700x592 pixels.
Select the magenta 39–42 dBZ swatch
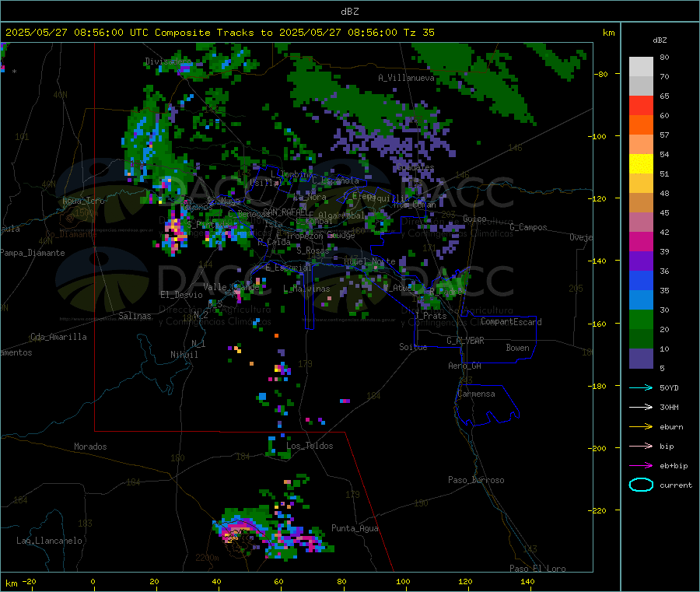pyautogui.click(x=641, y=241)
